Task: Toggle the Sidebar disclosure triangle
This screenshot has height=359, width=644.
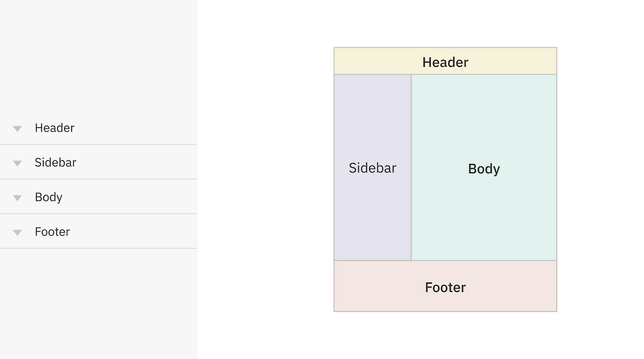Action: 17,163
